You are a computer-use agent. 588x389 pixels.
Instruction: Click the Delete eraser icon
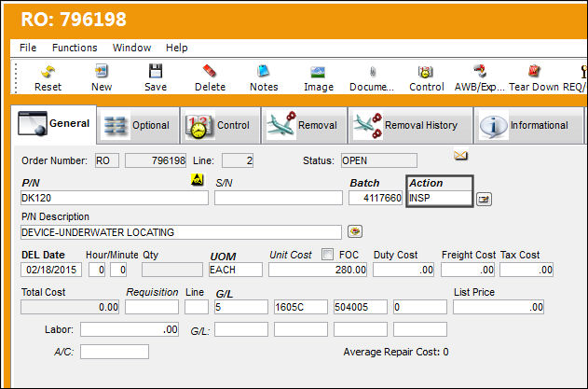point(210,71)
